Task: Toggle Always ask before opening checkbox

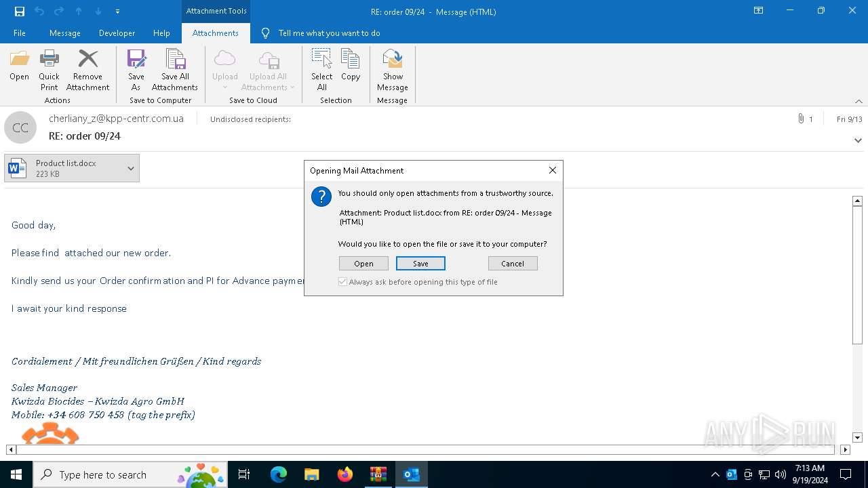Action: (342, 282)
